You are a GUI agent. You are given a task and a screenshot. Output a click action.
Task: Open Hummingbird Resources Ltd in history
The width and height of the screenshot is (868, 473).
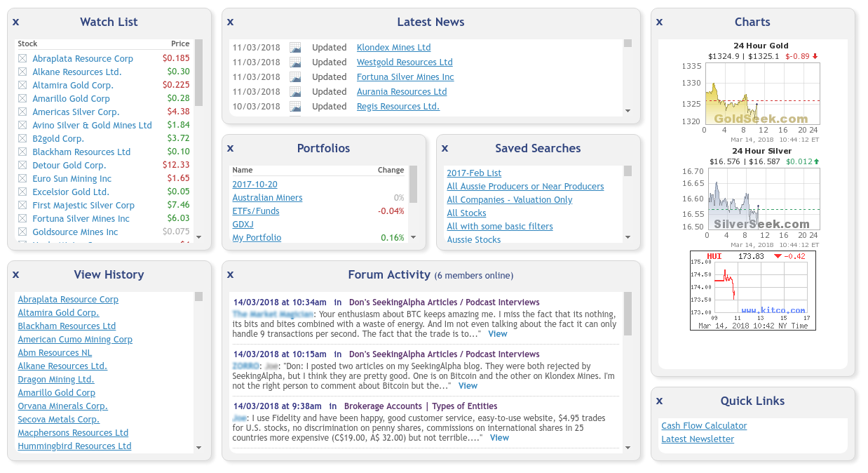74,446
